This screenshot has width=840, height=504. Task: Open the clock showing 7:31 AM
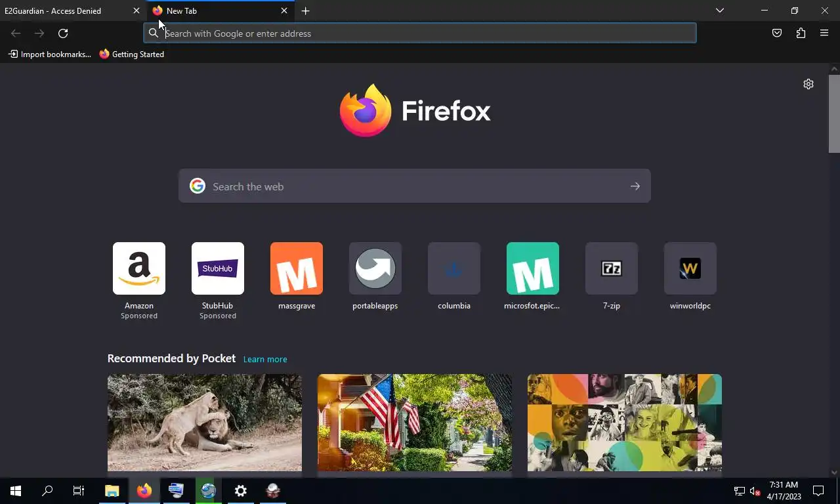(784, 491)
